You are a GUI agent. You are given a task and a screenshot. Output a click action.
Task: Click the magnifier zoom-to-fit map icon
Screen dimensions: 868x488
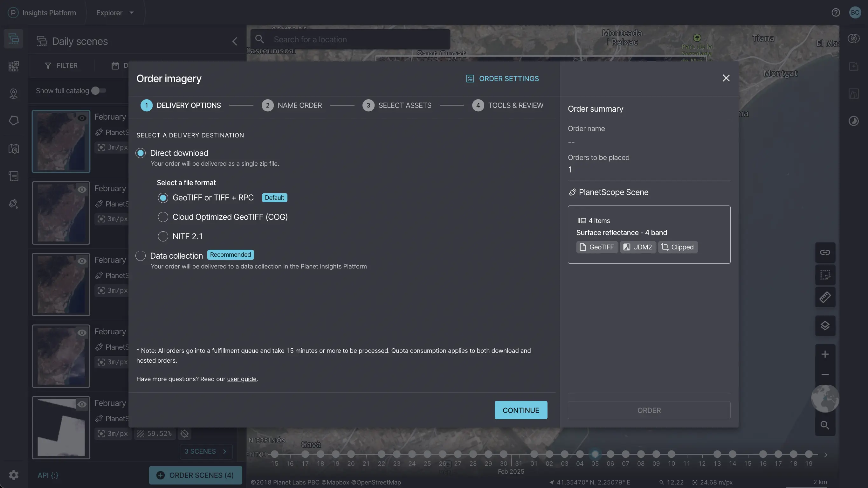click(x=825, y=425)
